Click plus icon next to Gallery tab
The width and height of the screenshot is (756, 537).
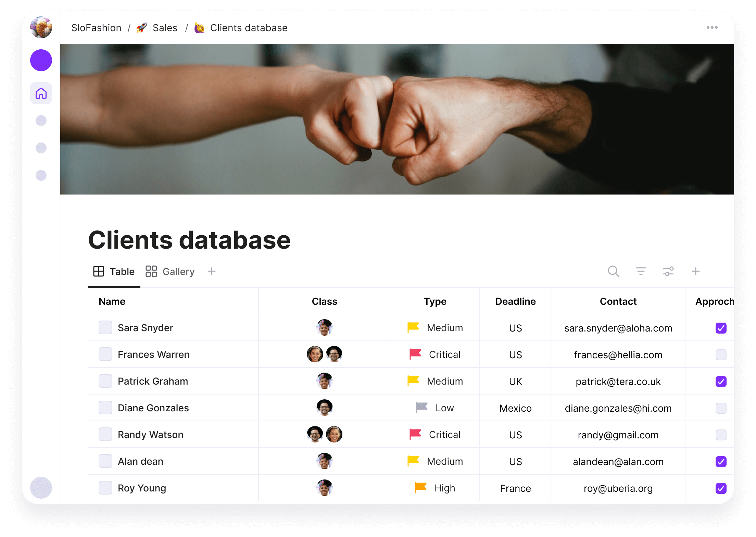click(212, 271)
